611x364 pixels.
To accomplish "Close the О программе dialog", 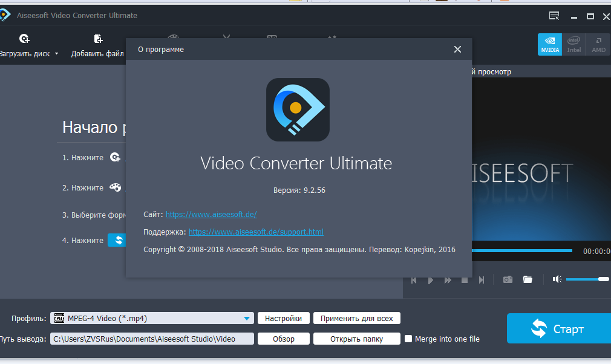I will pos(457,50).
